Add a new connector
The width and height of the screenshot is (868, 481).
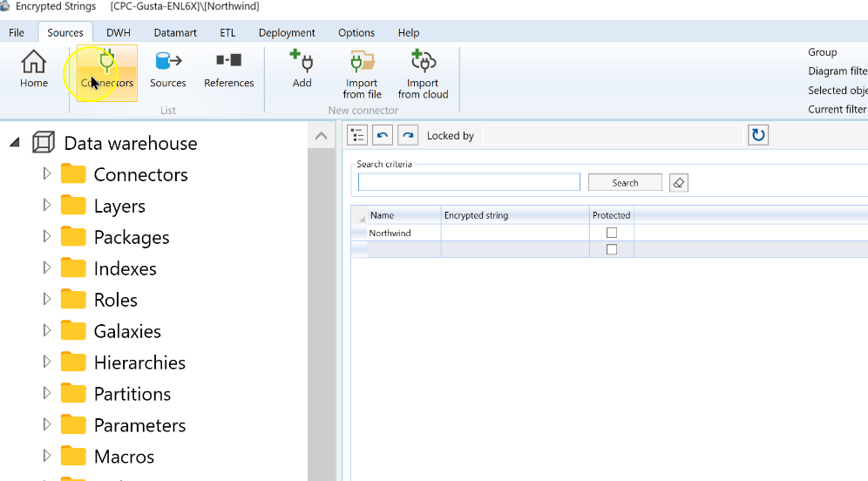[302, 69]
